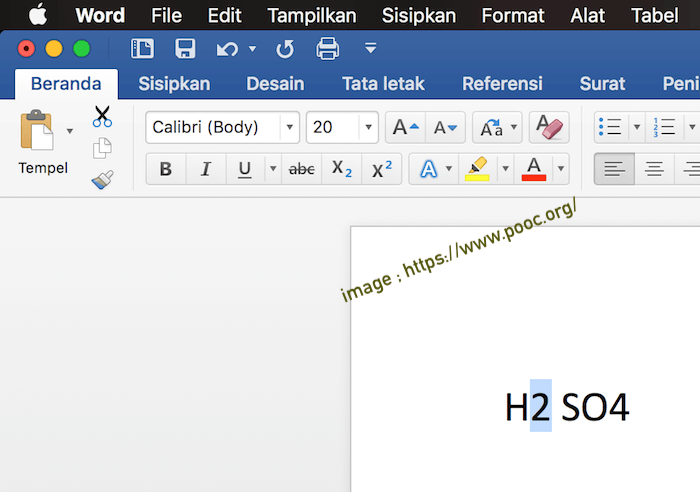
Task: Activate the format painter brush
Action: [x=102, y=180]
